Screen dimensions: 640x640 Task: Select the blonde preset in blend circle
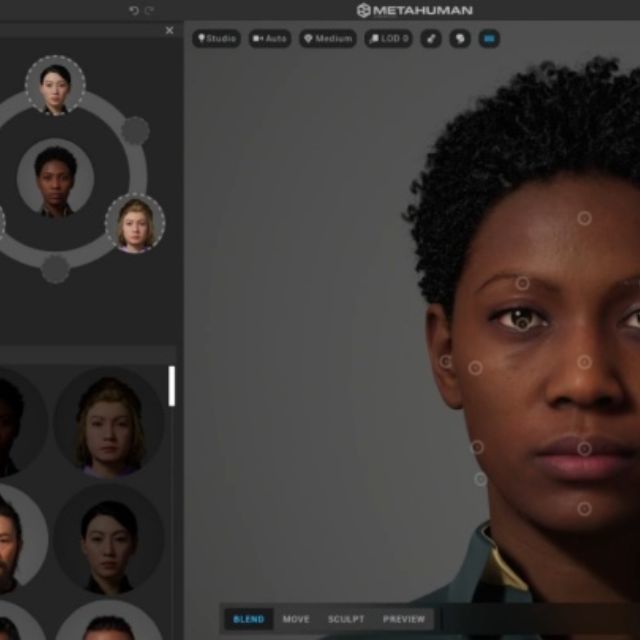click(135, 222)
